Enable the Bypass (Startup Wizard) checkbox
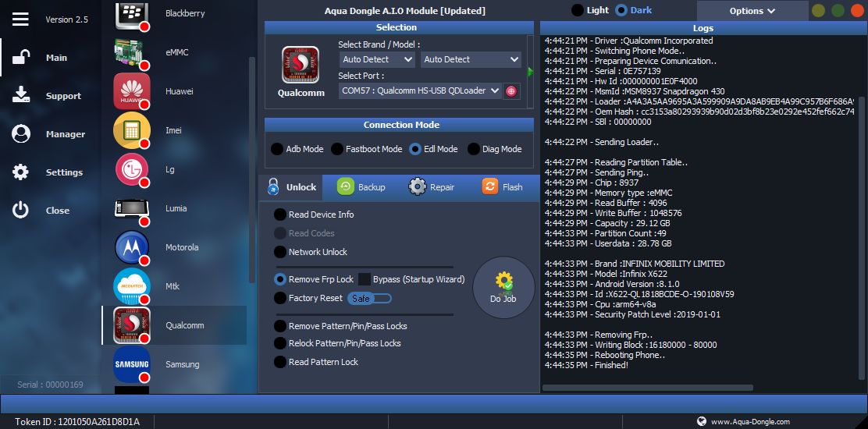This screenshot has height=429, width=868. coord(365,279)
